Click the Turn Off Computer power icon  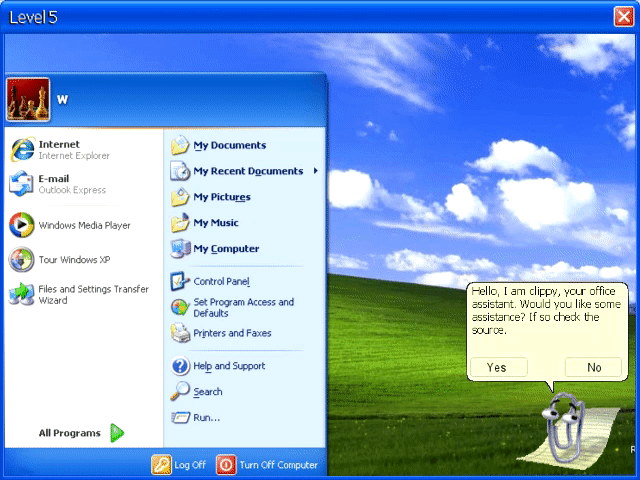[226, 464]
